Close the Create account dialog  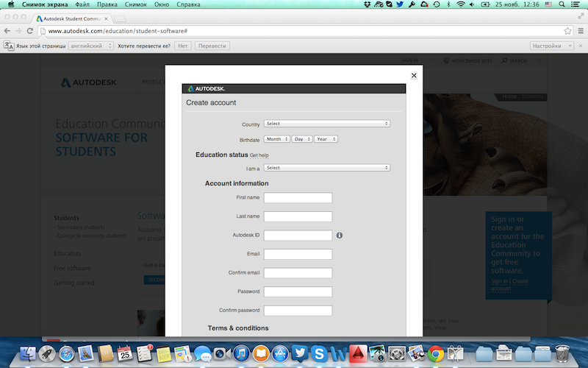[414, 75]
